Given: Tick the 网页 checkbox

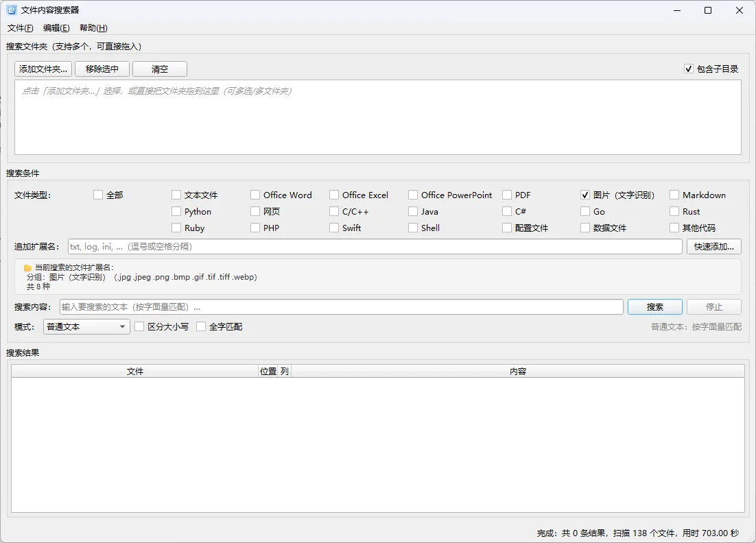Looking at the screenshot, I should click(255, 211).
